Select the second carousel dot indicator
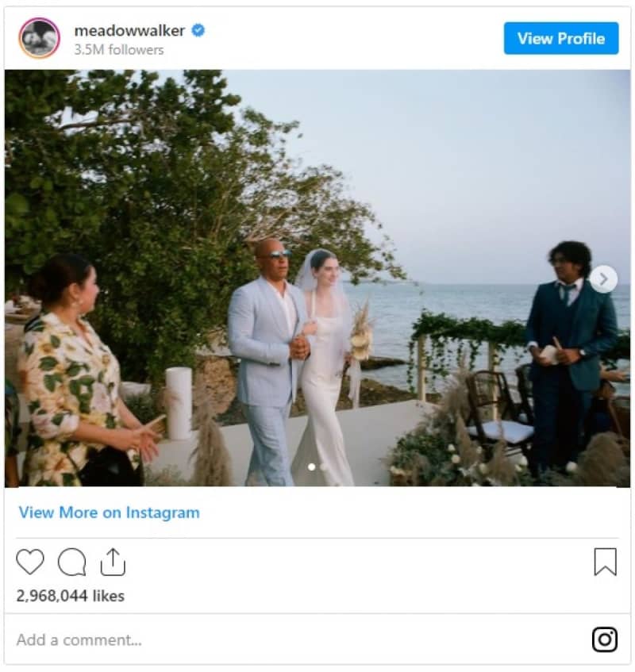 click(x=323, y=467)
